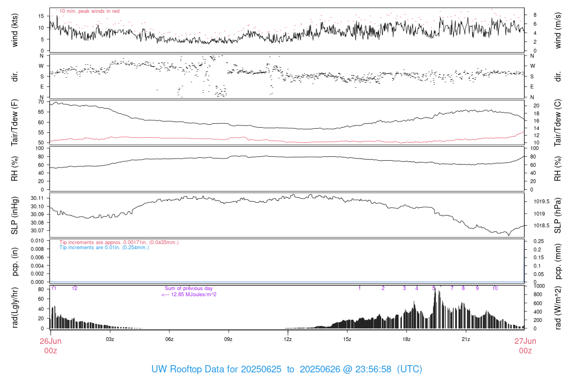Click the 'wind (m/s)' right axis label
Image resolution: width=574 pixels, height=392 pixels.
pos(558,30)
